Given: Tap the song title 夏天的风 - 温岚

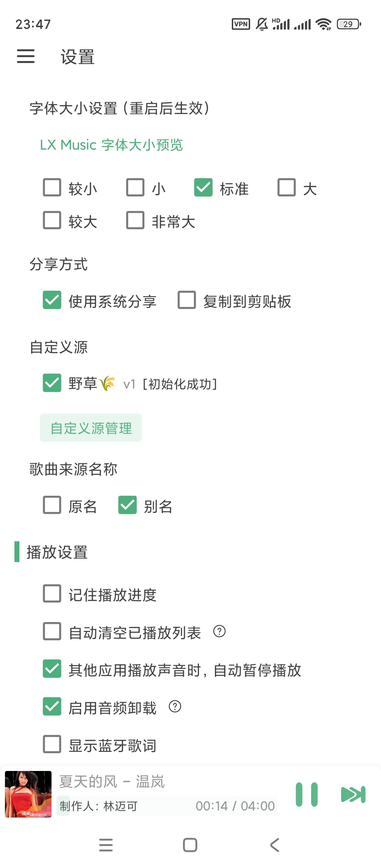Looking at the screenshot, I should tap(112, 782).
